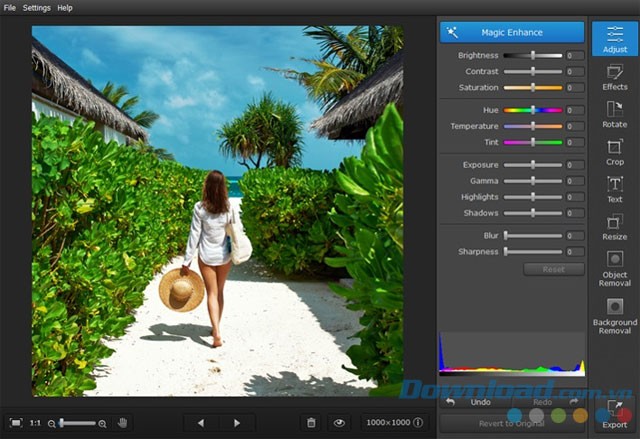640x439 pixels.
Task: Click the Saturation slider
Action: [532, 88]
